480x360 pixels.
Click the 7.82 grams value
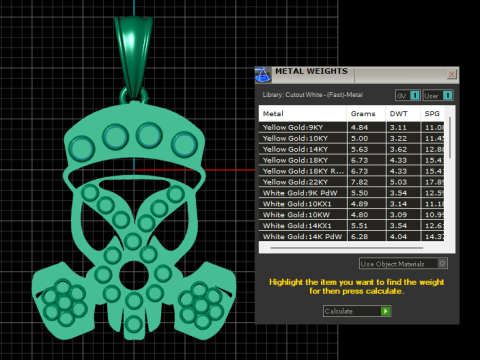[359, 182]
